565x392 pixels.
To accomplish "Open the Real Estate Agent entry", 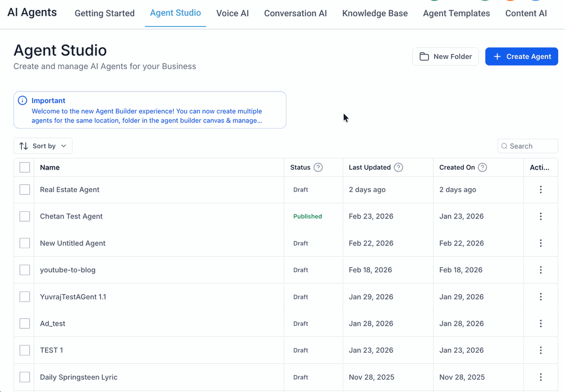I will point(70,189).
